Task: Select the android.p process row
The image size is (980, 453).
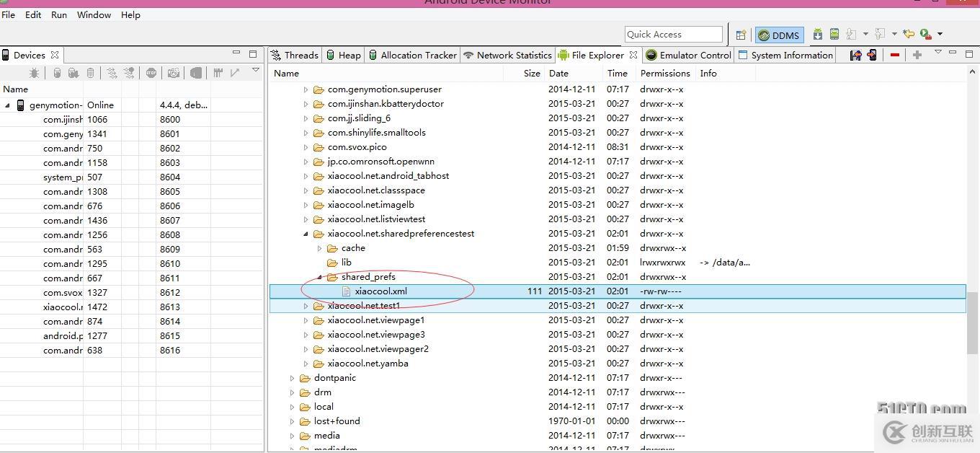Action: (132, 335)
